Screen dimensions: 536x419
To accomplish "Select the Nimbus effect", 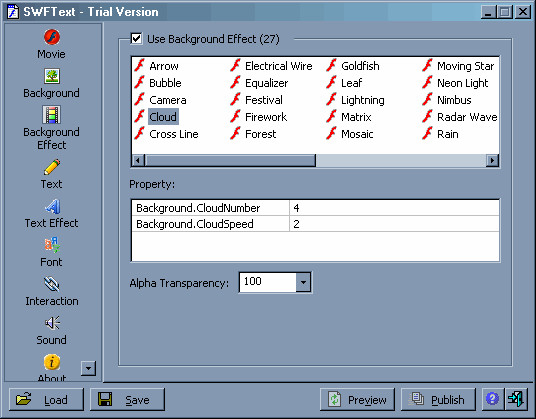I will [x=454, y=100].
